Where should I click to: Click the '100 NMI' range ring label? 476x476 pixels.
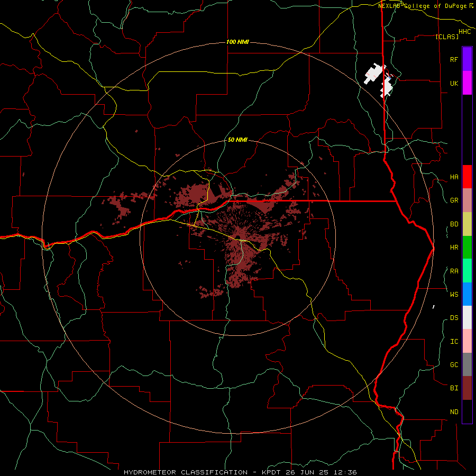click(237, 42)
